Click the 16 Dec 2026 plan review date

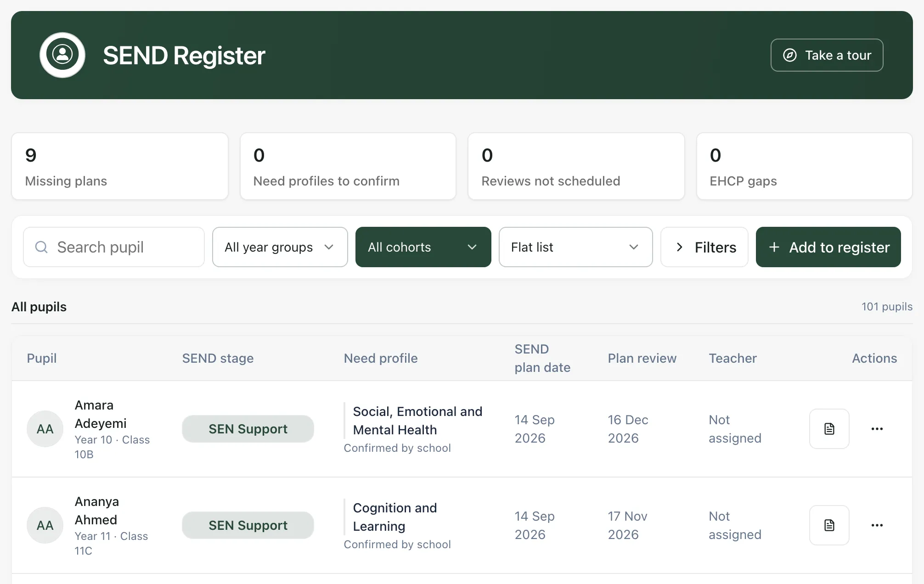coord(628,429)
